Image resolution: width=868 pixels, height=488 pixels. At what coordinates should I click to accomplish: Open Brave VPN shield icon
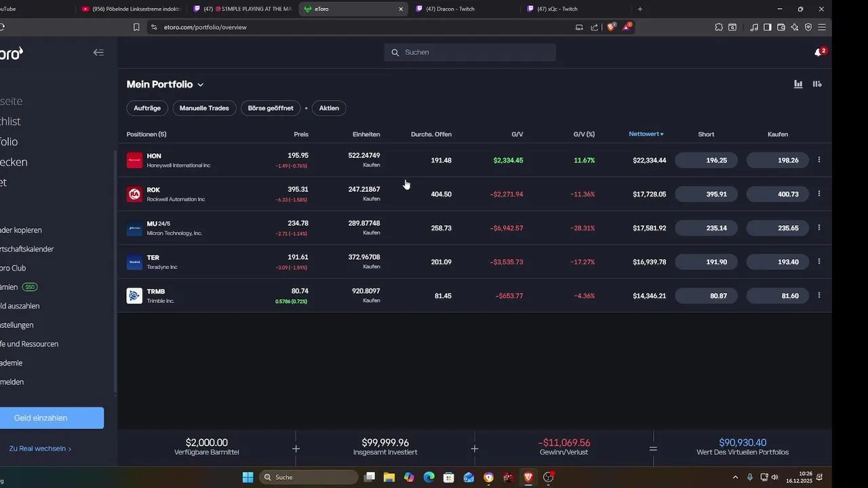click(x=808, y=27)
